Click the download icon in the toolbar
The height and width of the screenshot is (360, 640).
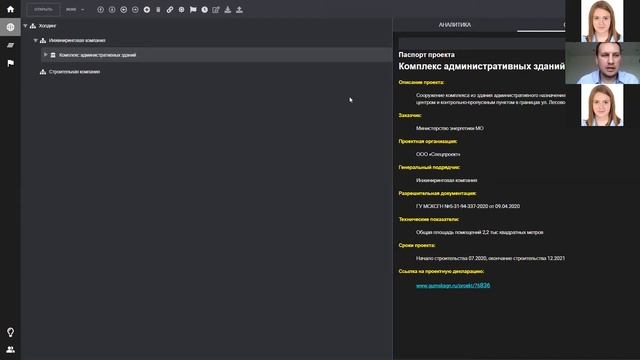tap(228, 9)
